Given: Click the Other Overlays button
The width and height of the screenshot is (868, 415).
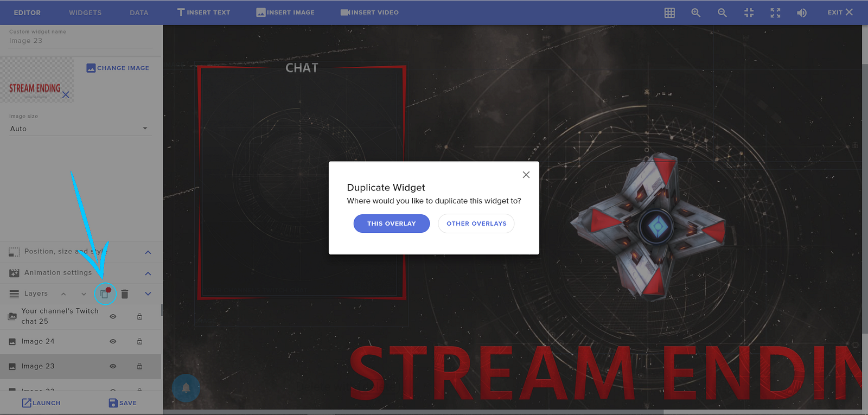Looking at the screenshot, I should 476,224.
